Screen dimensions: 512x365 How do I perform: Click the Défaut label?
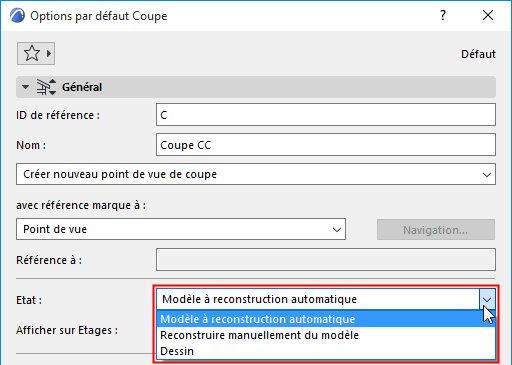pyautogui.click(x=478, y=54)
